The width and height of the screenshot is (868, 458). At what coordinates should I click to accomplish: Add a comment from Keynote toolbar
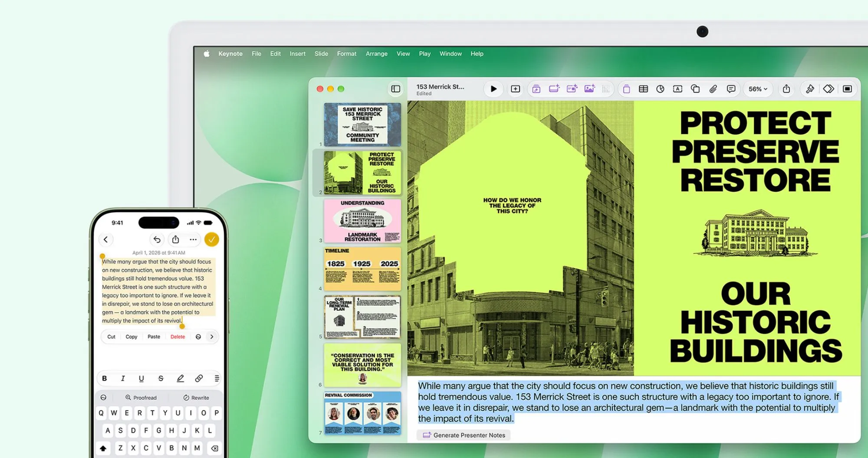[731, 89]
